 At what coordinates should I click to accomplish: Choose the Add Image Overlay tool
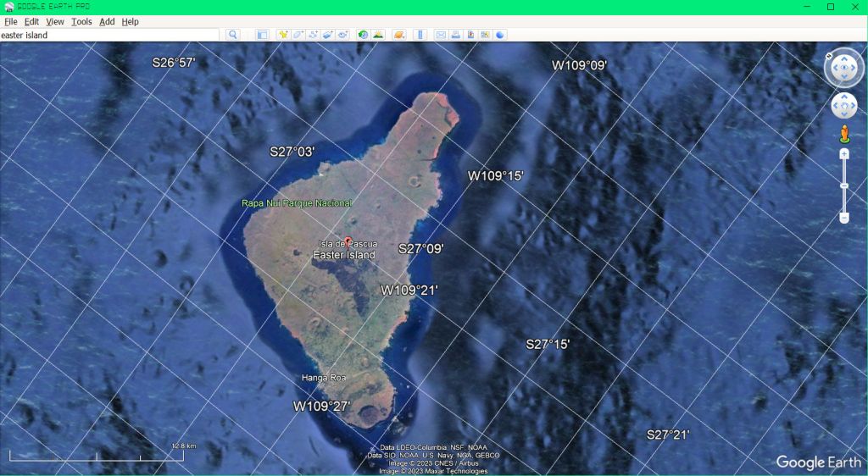(x=327, y=35)
